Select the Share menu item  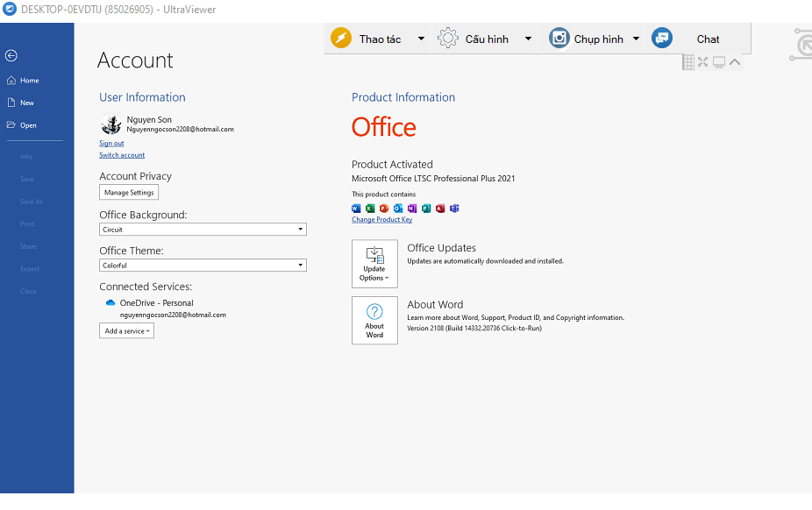28,247
